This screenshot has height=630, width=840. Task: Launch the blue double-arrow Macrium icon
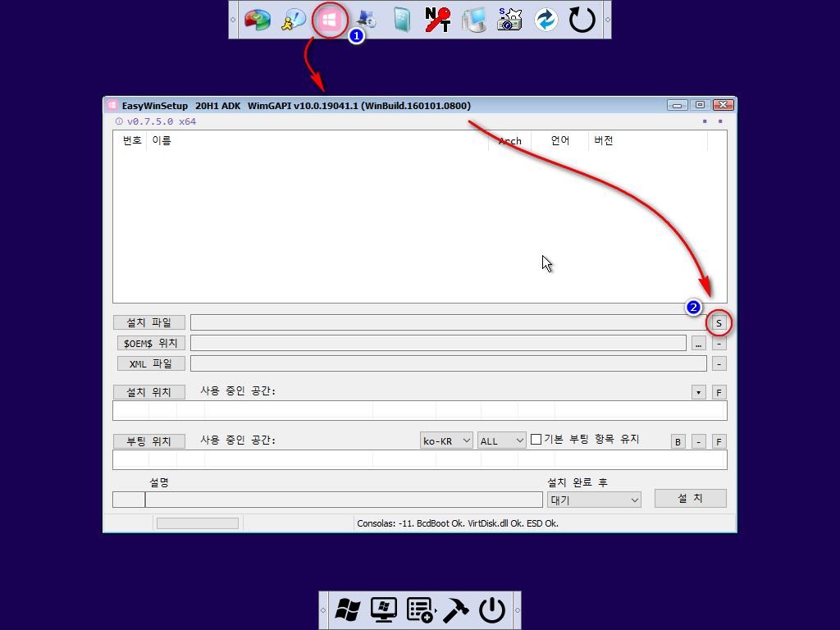click(546, 20)
